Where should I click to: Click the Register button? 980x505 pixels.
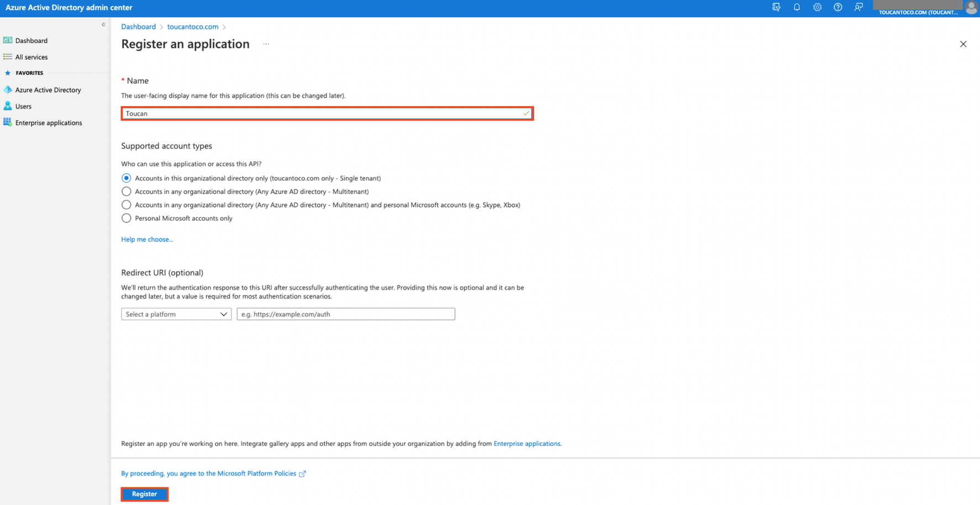(x=144, y=494)
